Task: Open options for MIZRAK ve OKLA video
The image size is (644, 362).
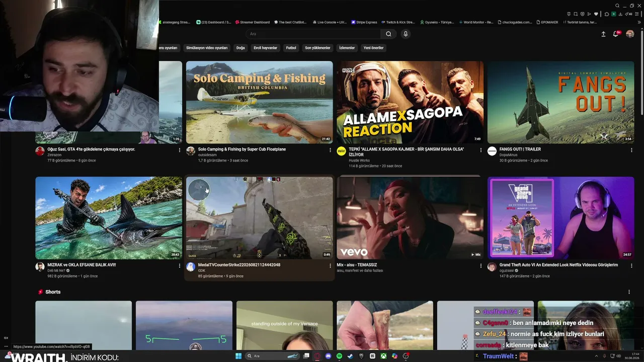Action: [x=180, y=265]
